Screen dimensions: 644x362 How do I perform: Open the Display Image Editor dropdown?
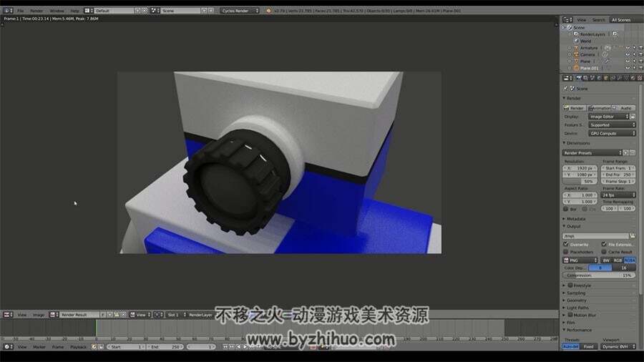coord(609,117)
